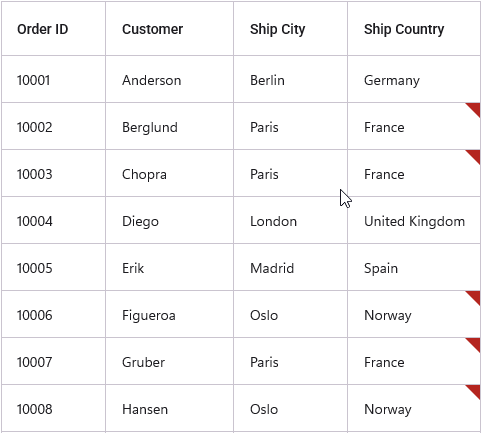Click the Erik customer cell

coord(170,267)
